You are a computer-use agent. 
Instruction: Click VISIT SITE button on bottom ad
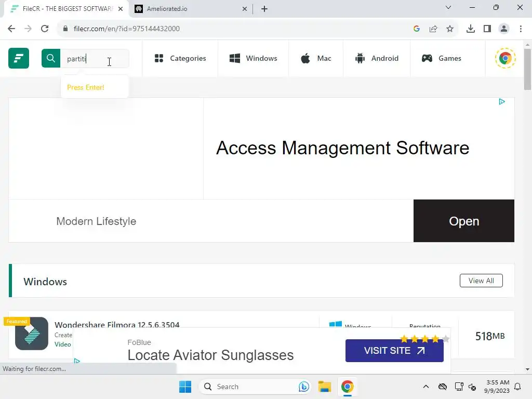coord(394,351)
